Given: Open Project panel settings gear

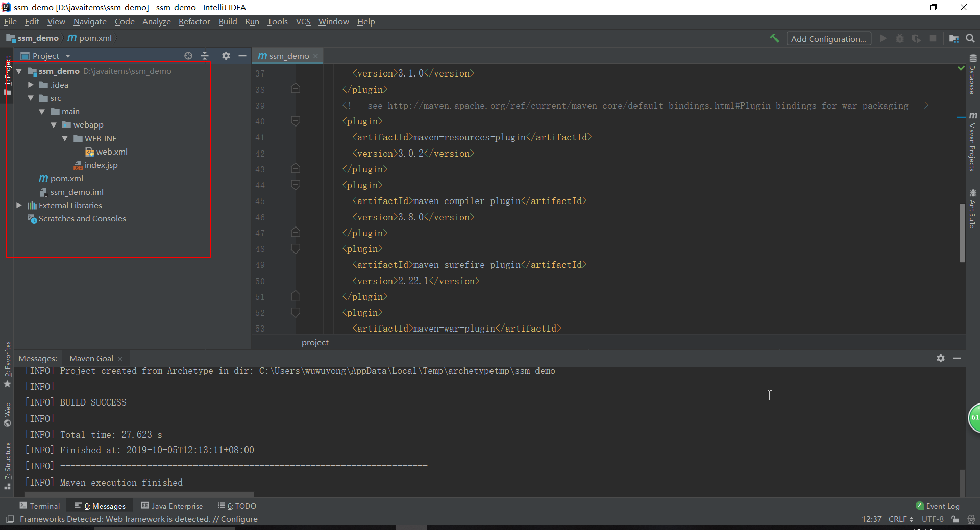Looking at the screenshot, I should point(226,56).
